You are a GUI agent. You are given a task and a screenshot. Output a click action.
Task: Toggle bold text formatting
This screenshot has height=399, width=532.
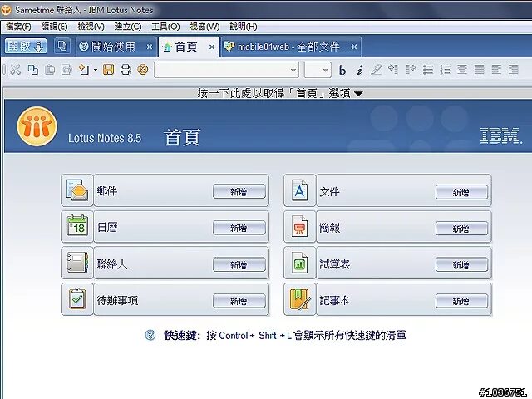click(x=342, y=70)
